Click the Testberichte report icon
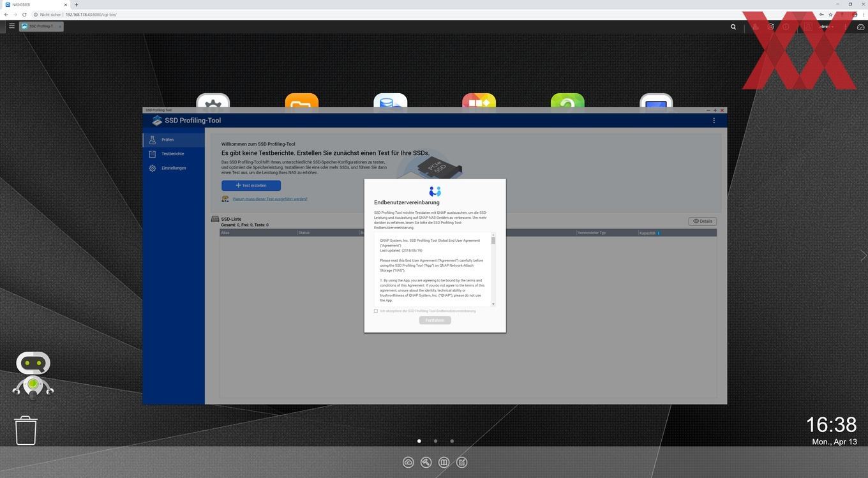The height and width of the screenshot is (478, 868). point(152,154)
